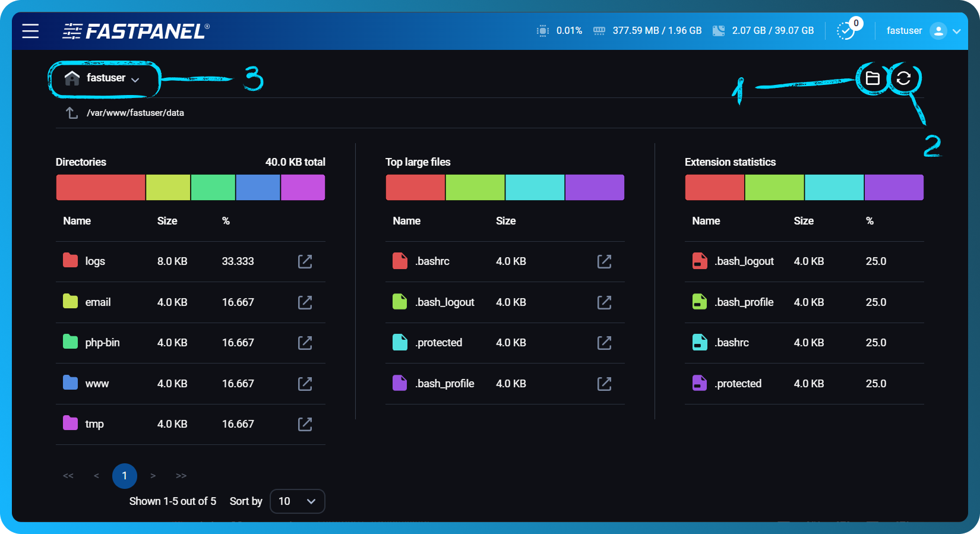
Task: Select page 1 in pagination
Action: point(124,476)
